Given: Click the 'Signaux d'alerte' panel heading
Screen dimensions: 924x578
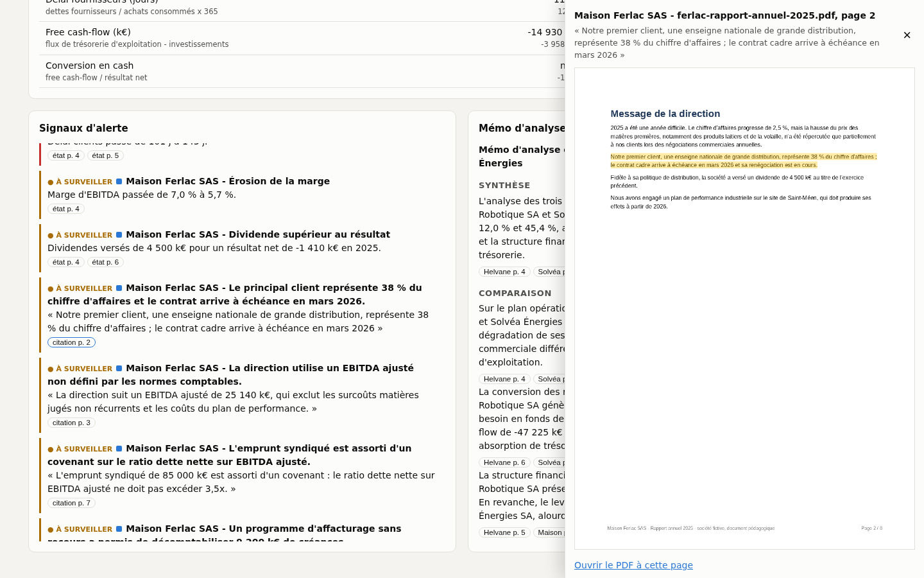Looking at the screenshot, I should point(83,128).
